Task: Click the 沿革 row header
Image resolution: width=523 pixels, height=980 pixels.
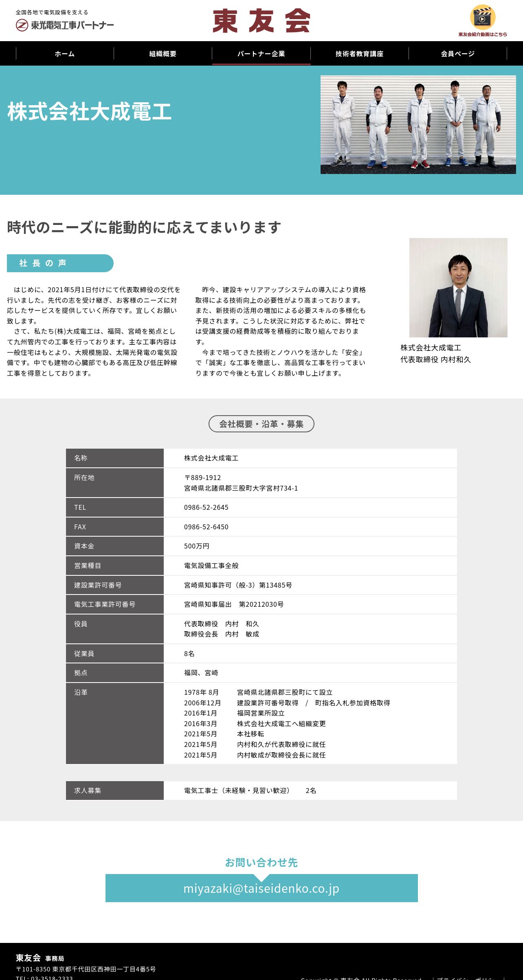Action: 115,724
